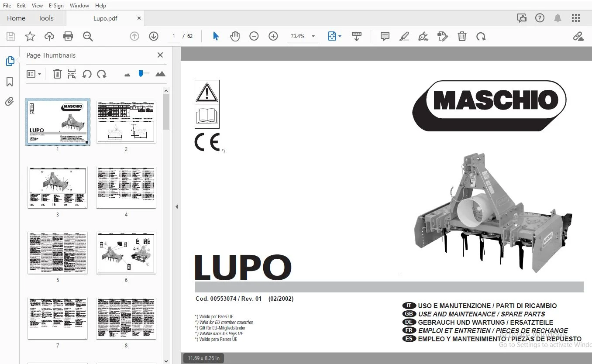Open the thumbnails options menu dropdown

34,74
